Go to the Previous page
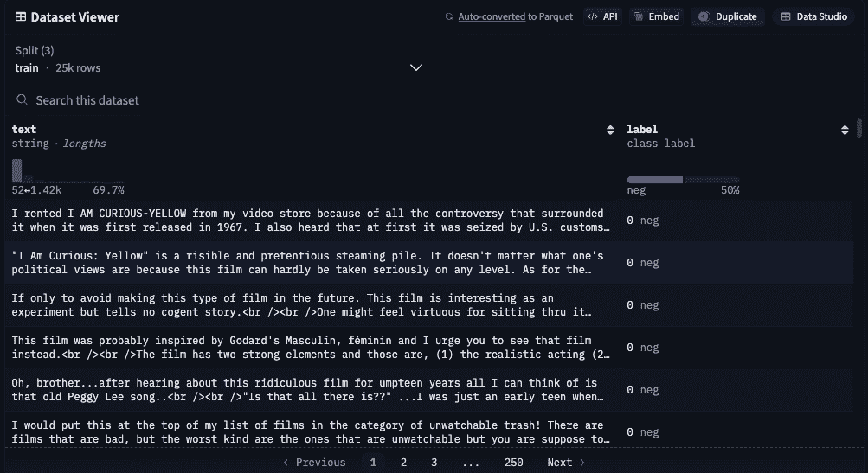Image resolution: width=868 pixels, height=473 pixels. click(x=314, y=463)
